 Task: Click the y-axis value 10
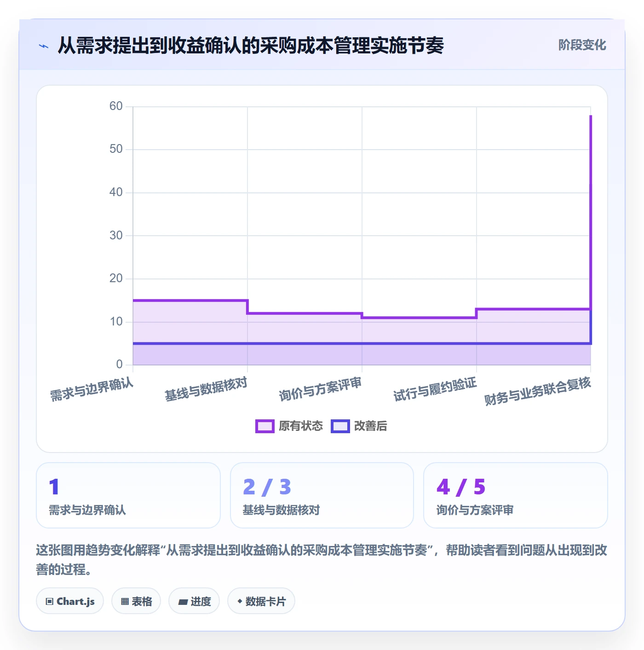[116, 321]
